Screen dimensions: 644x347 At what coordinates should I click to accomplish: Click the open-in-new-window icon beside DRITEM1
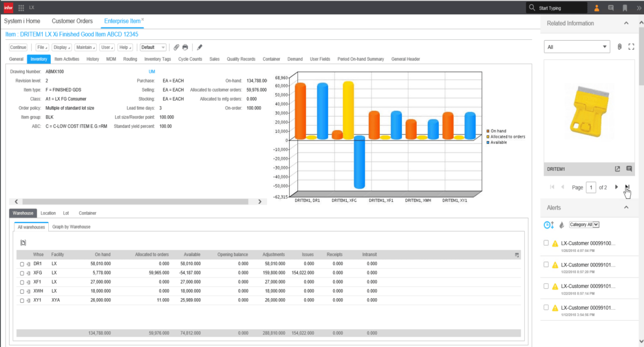(x=617, y=169)
